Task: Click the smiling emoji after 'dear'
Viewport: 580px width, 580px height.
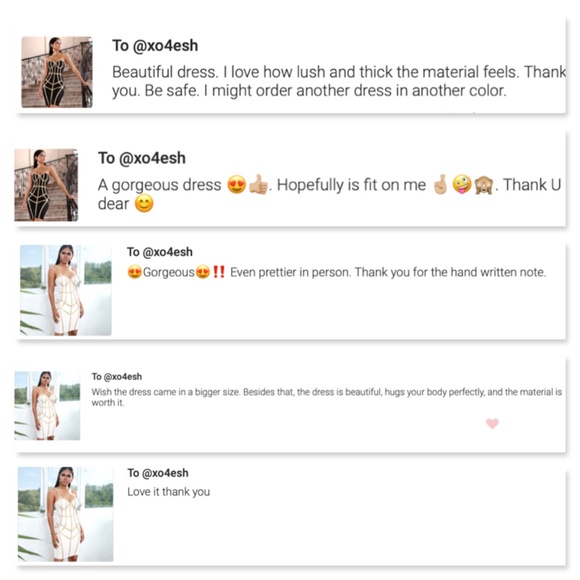Action: coord(144,203)
